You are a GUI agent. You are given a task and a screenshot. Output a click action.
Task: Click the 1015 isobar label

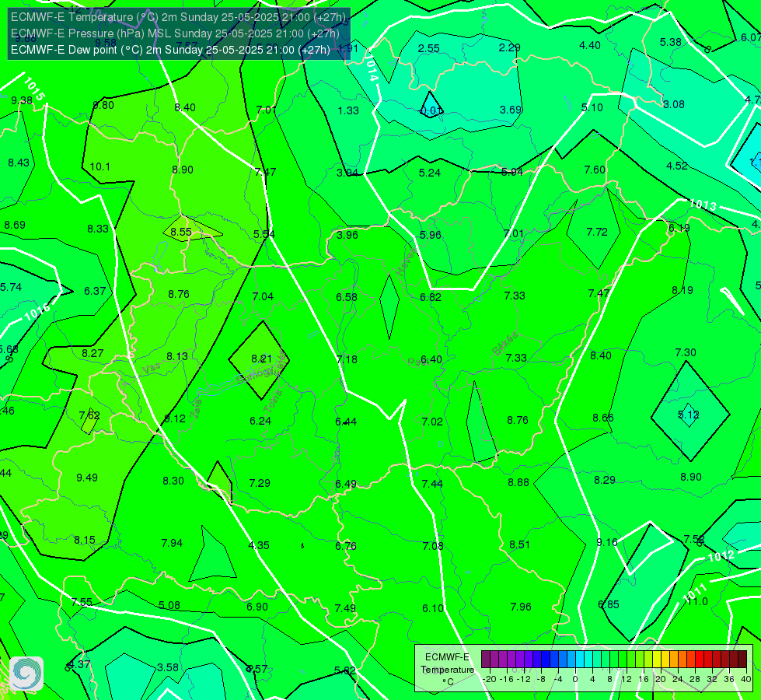pos(34,89)
